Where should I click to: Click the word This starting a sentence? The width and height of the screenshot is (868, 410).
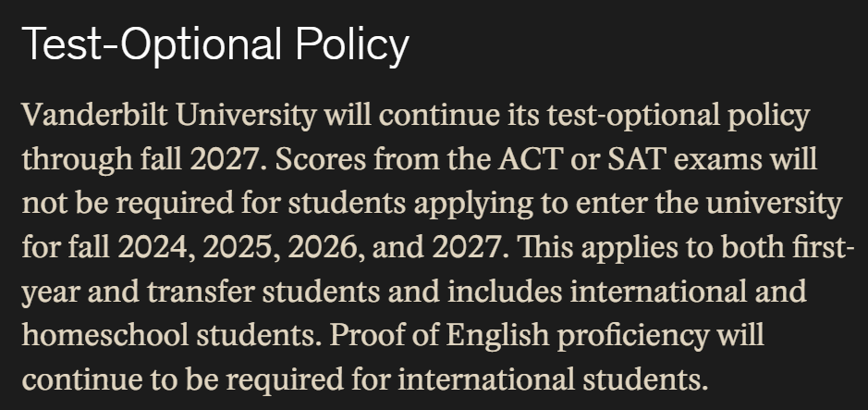[x=544, y=247]
